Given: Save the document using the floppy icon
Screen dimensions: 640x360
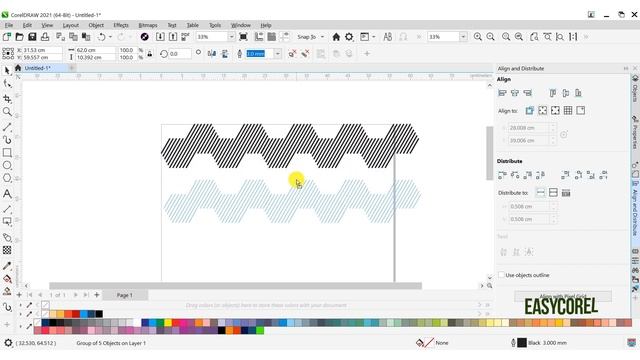Looking at the screenshot, I should click(x=32, y=37).
